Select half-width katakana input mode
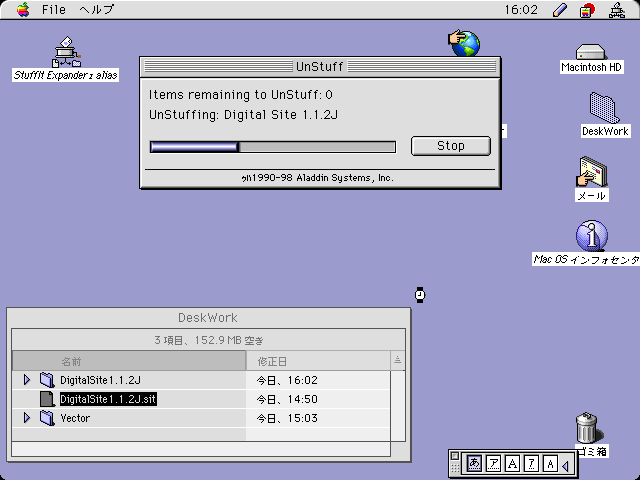 click(531, 463)
